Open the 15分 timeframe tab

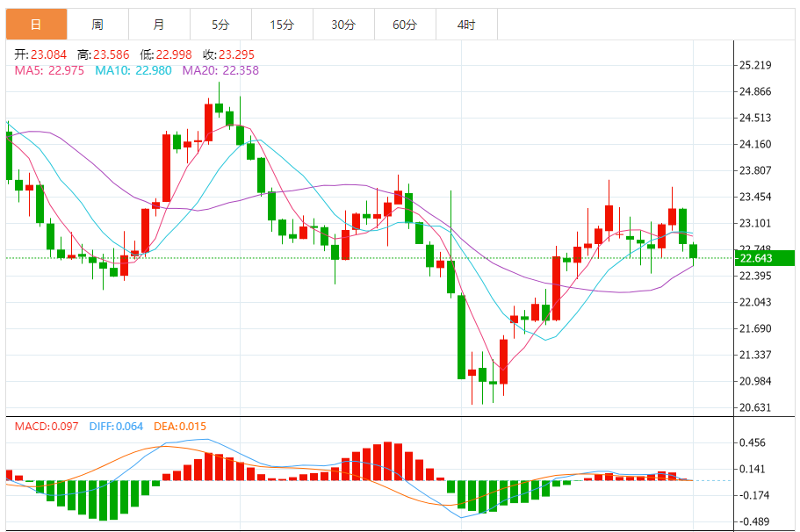click(282, 24)
